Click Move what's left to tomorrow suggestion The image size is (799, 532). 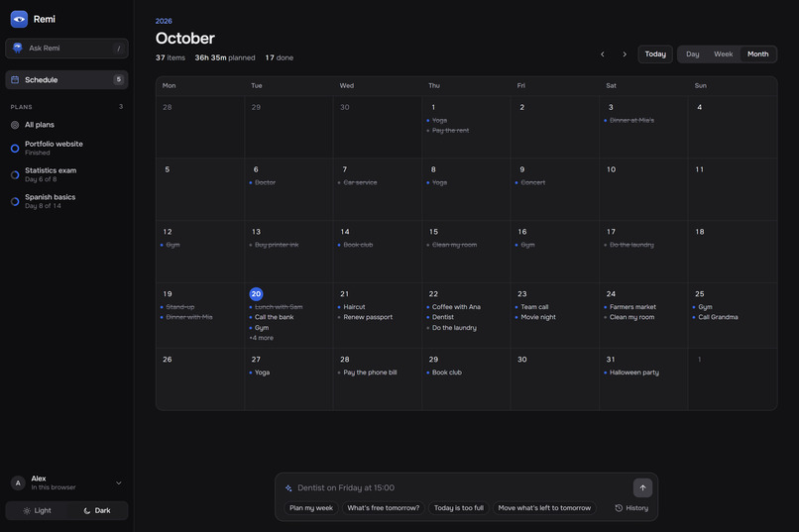pos(544,508)
